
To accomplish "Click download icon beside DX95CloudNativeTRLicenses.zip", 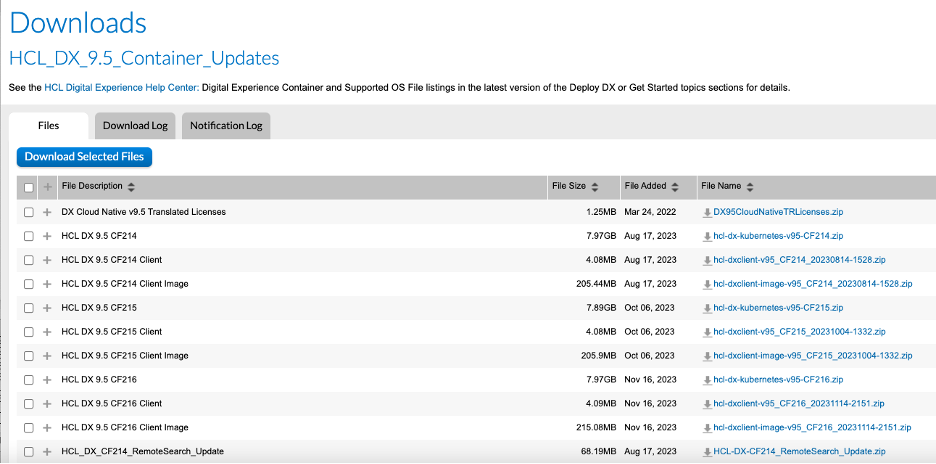I will [707, 212].
